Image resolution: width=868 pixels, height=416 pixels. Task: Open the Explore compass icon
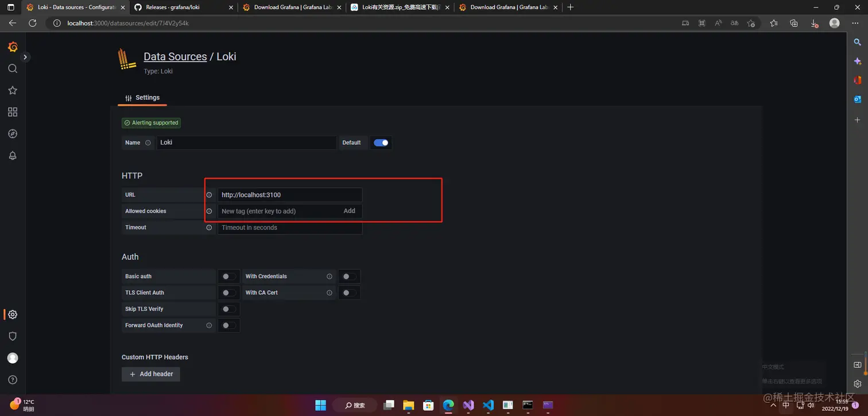click(x=13, y=134)
